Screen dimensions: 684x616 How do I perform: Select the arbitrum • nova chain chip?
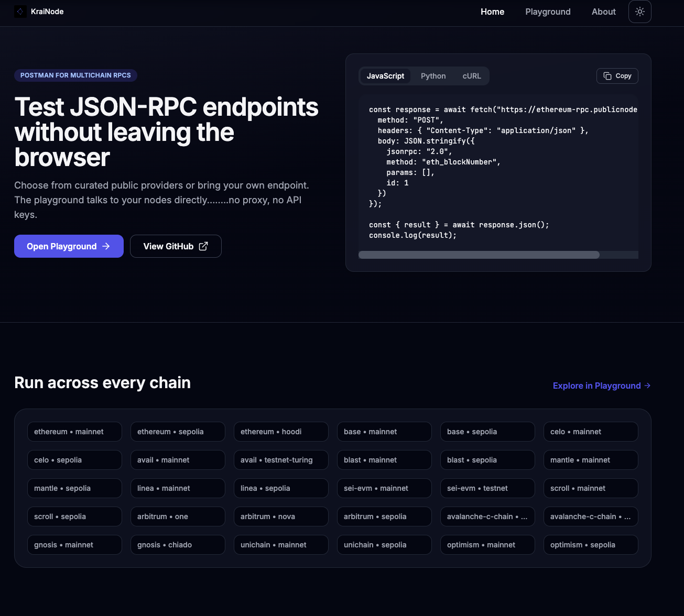coord(280,516)
